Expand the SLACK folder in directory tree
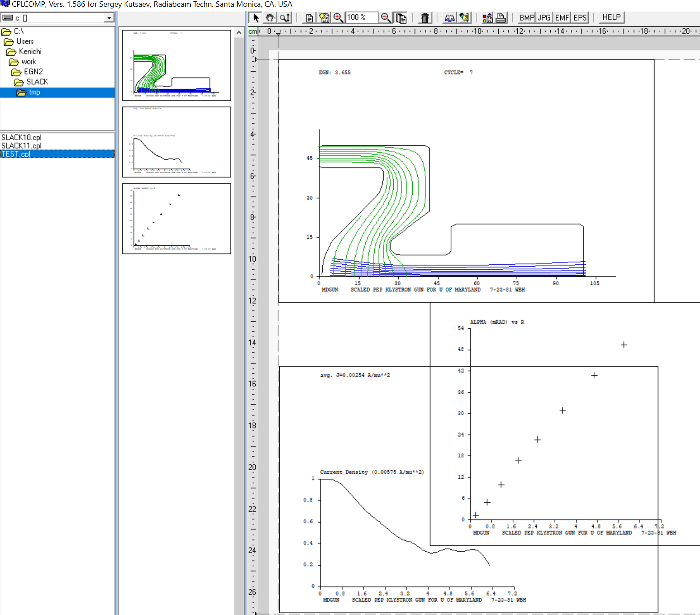The height and width of the screenshot is (615, 700). 37,82
